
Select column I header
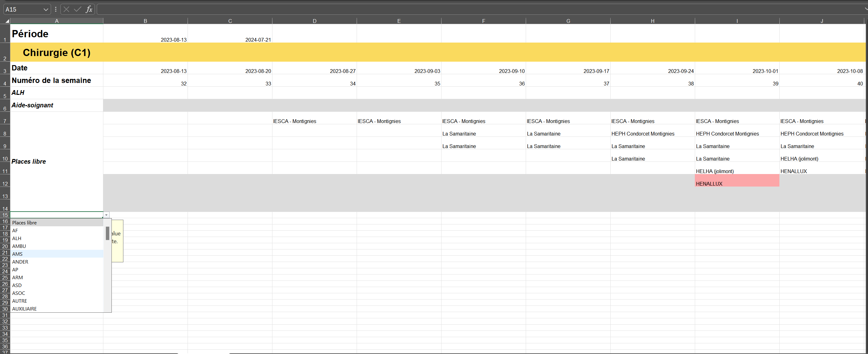tap(737, 21)
